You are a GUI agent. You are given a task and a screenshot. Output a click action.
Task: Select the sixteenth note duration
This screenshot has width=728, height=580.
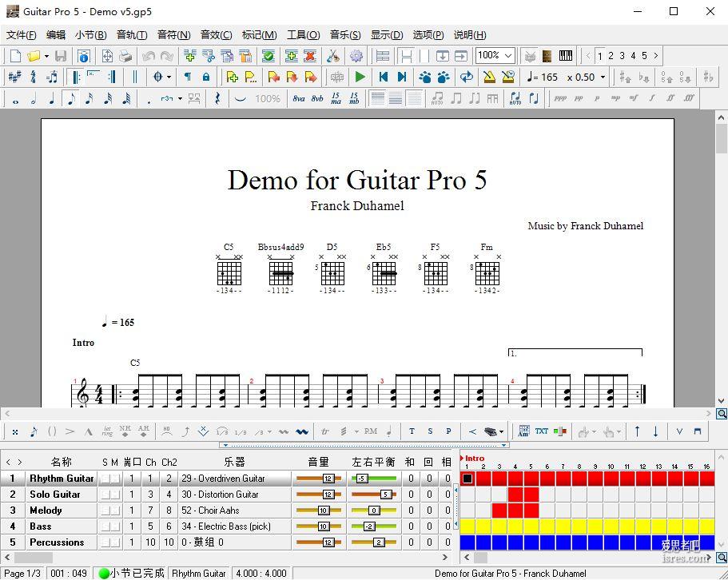[90, 99]
